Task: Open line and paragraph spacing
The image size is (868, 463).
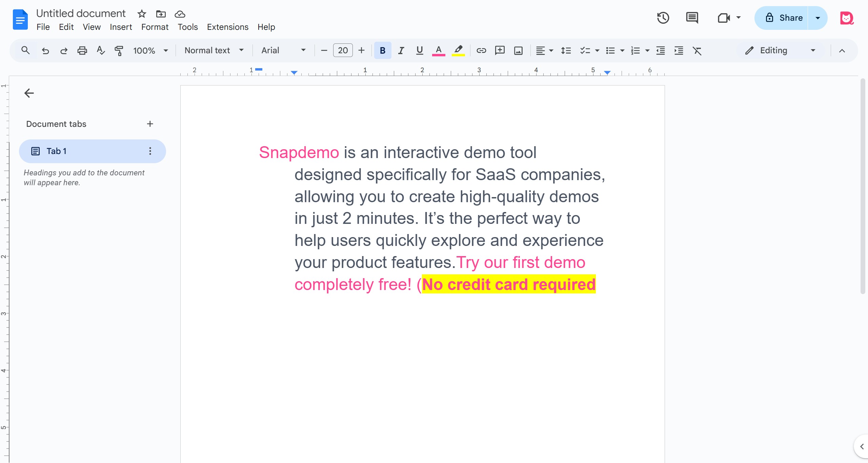Action: 566,51
